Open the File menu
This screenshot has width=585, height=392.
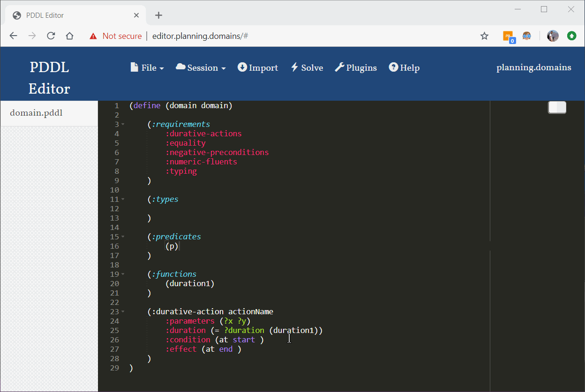[x=147, y=68]
